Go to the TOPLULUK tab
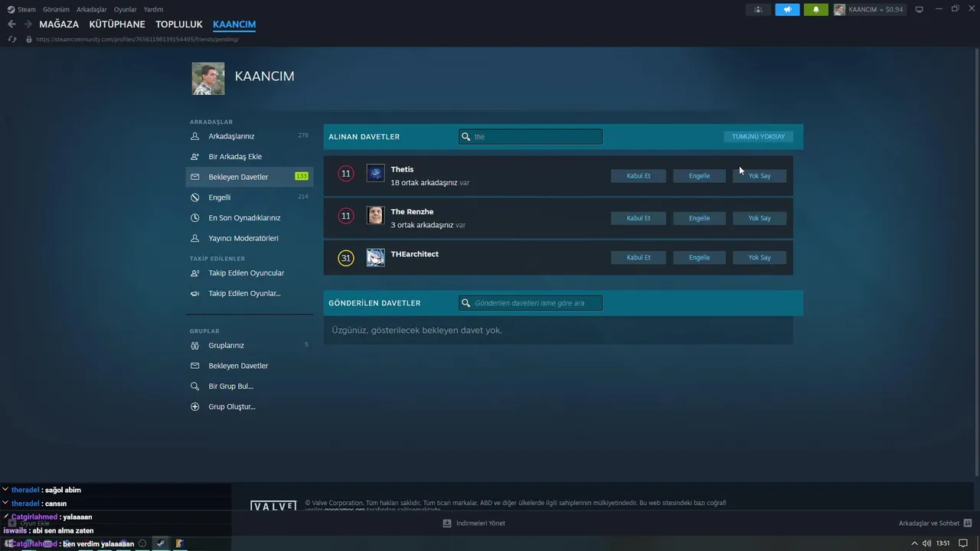Screen dimensions: 980x551 coord(179,24)
